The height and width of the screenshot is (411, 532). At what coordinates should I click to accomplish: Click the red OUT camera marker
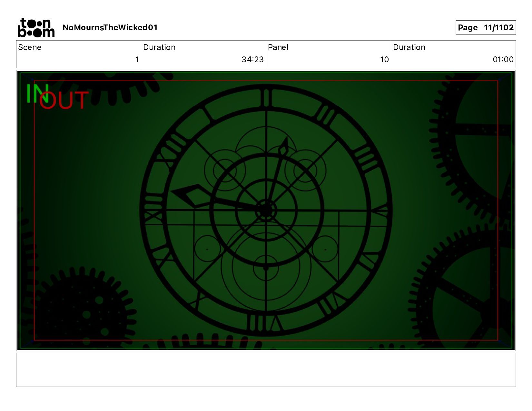click(64, 100)
